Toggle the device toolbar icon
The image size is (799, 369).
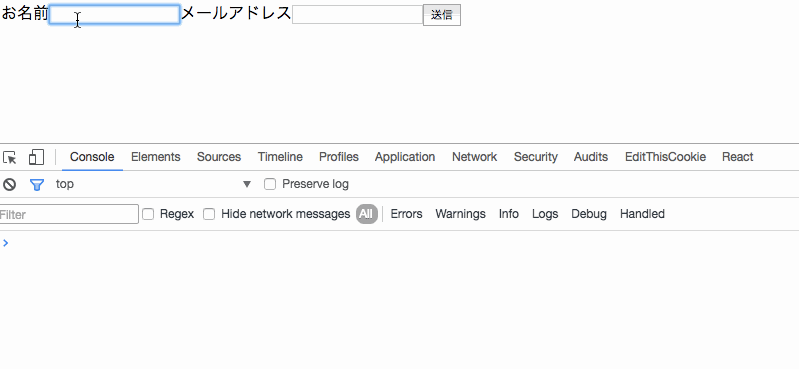click(x=36, y=157)
